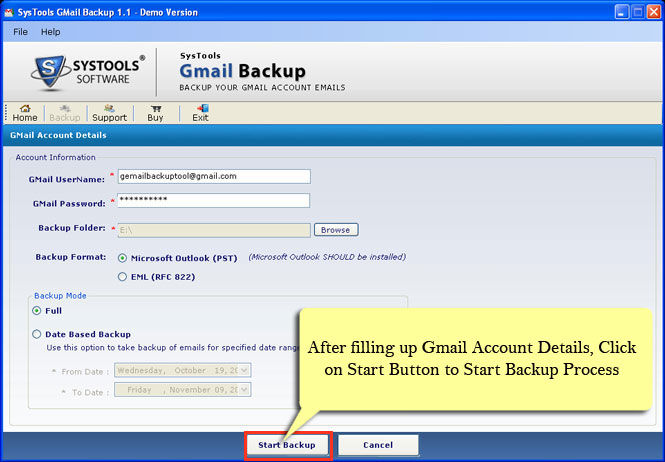Open the Help menu
The width and height of the screenshot is (665, 462).
50,32
